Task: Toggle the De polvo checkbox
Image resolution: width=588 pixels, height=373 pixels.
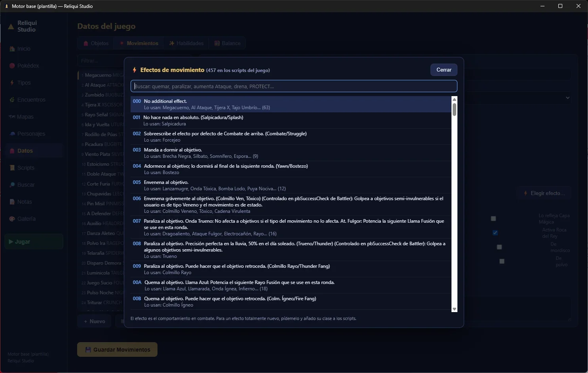Action: pos(502,261)
